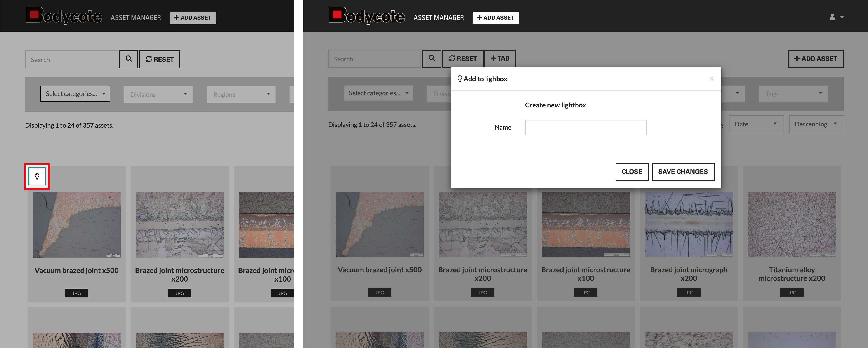Open the Regions dropdown
Image resolution: width=868 pixels, height=348 pixels.
[x=241, y=95]
